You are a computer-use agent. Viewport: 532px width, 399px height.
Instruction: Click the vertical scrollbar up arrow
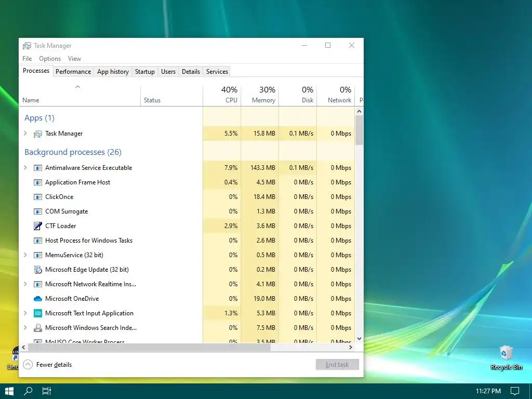click(360, 111)
